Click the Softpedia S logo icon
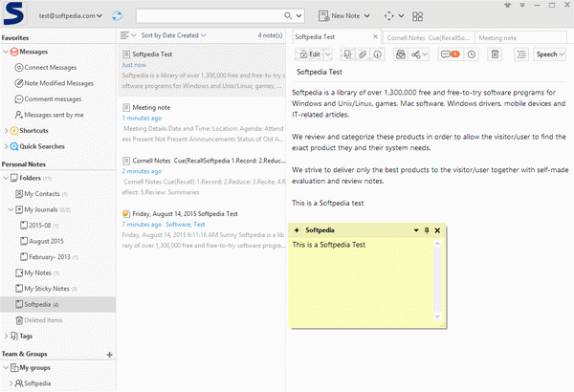This screenshot has width=574, height=392. click(13, 13)
